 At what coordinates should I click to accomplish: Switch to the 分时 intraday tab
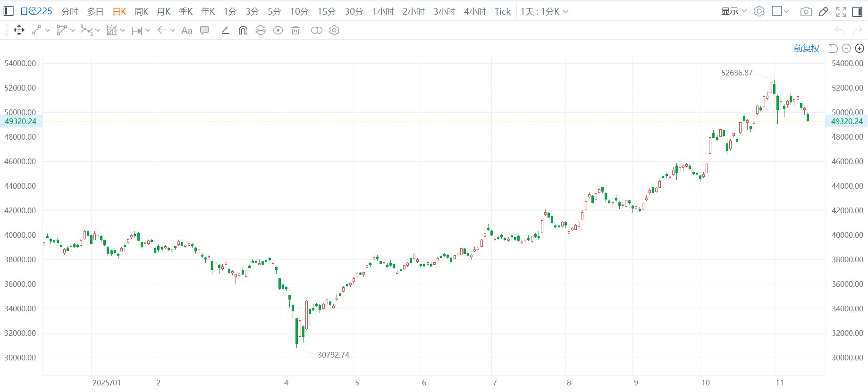[69, 12]
